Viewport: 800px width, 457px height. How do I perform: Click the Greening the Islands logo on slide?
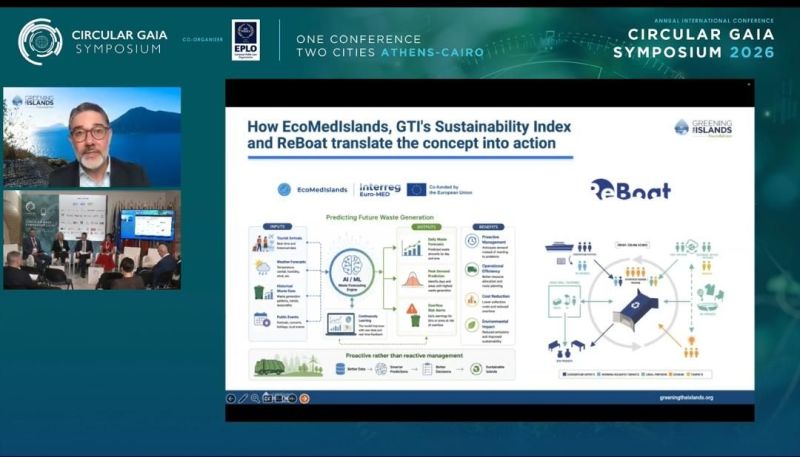(703, 128)
